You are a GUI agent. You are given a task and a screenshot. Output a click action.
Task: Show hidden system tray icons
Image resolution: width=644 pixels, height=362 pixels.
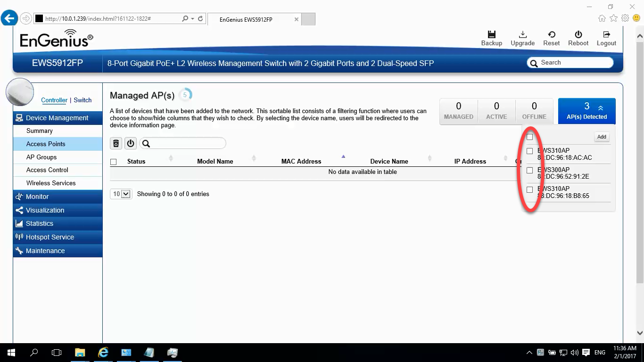point(529,353)
